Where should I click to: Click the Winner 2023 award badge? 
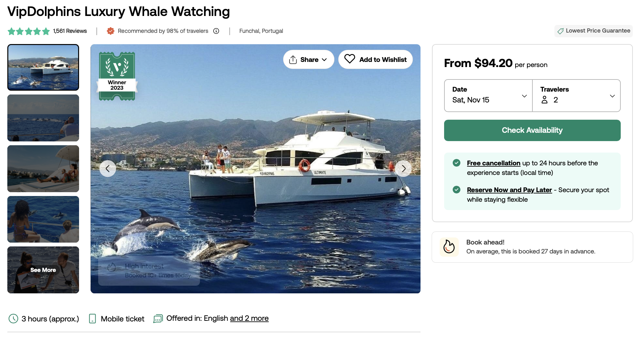[117, 76]
